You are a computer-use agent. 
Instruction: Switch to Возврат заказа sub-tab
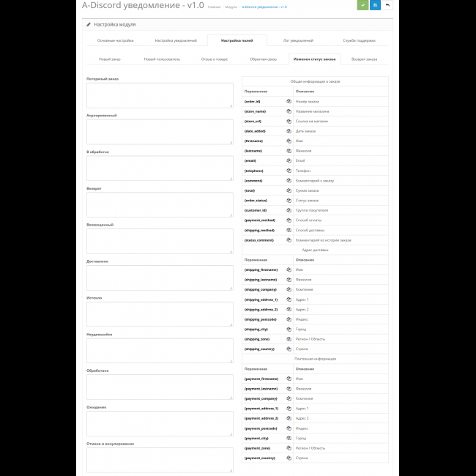tap(364, 59)
